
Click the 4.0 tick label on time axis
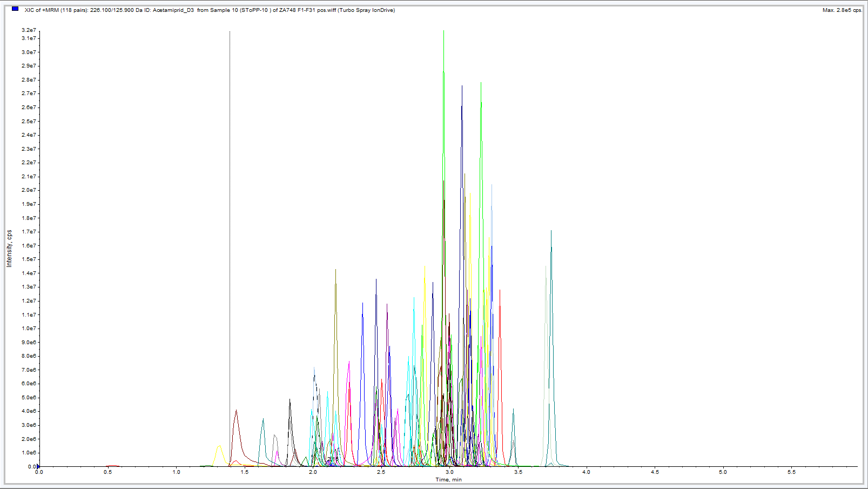(x=586, y=472)
